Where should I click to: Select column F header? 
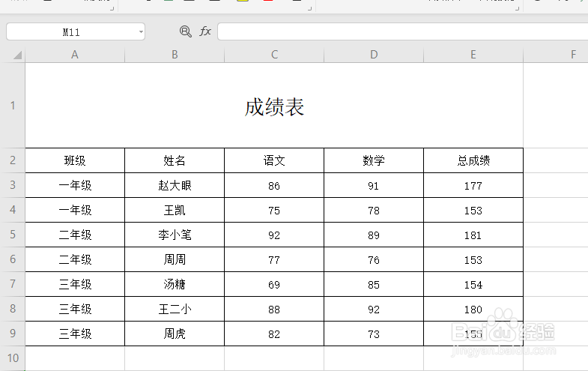pyautogui.click(x=556, y=55)
